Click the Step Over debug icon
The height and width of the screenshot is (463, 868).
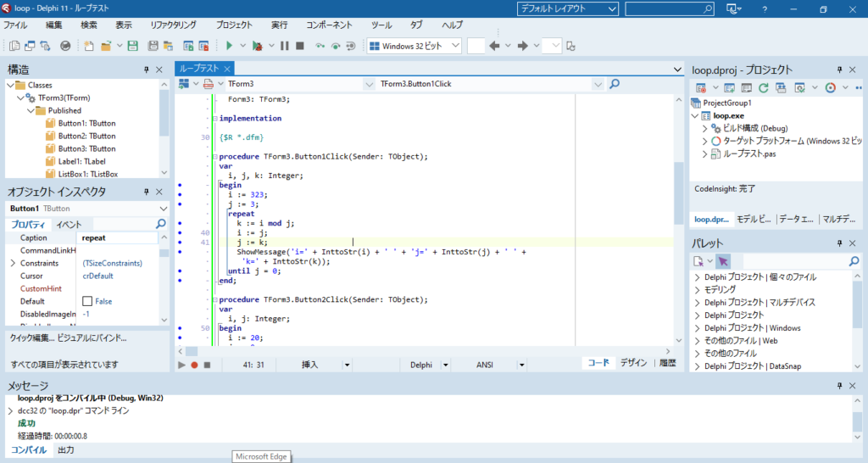336,46
